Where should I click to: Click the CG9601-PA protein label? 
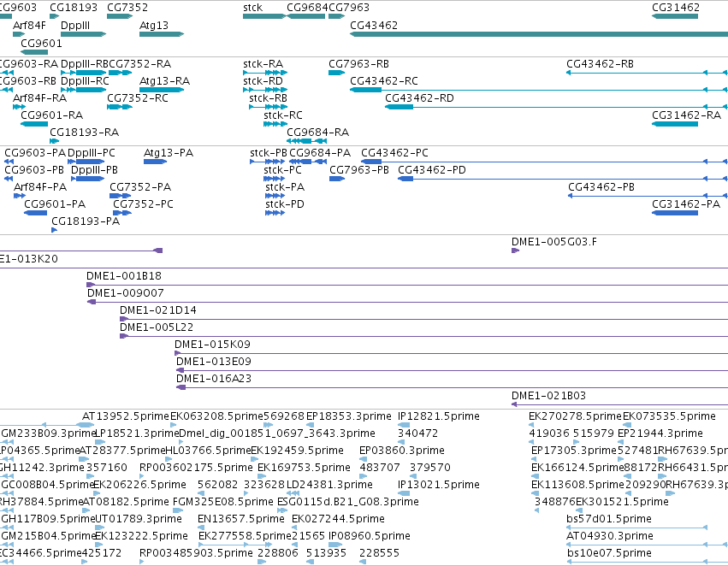pyautogui.click(x=55, y=204)
